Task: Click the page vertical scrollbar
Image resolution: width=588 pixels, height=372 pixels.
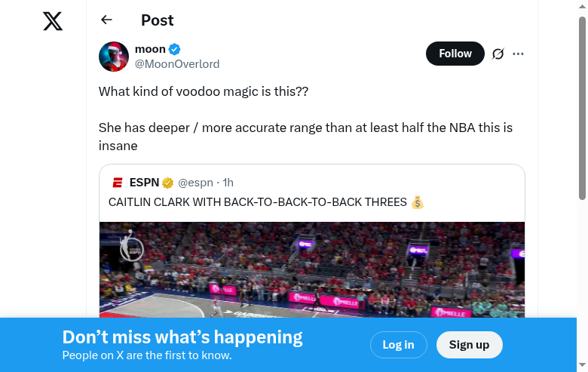Action: click(581, 106)
